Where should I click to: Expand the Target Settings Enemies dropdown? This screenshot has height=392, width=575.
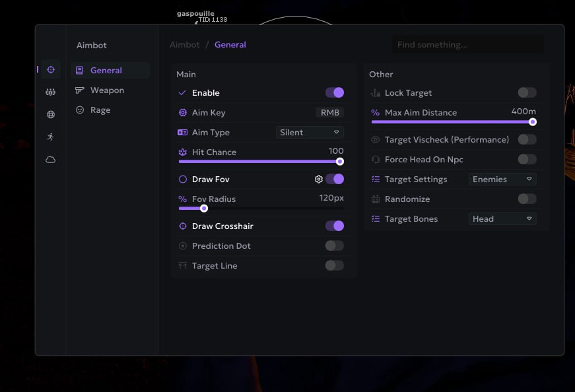(502, 180)
